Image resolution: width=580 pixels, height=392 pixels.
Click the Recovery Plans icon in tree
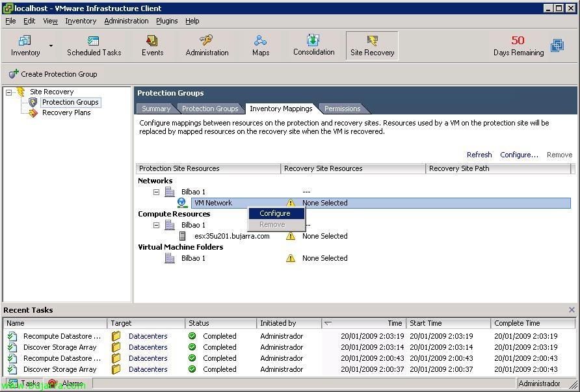[x=33, y=113]
